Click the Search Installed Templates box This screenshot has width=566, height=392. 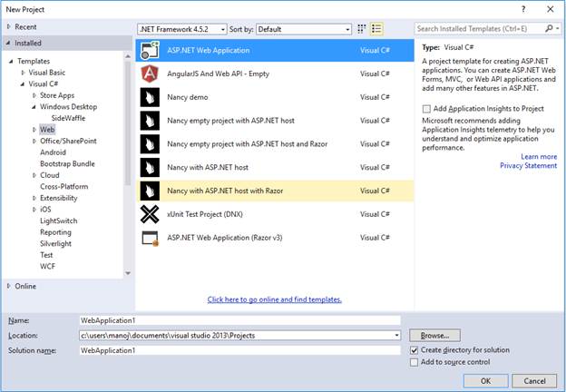click(x=479, y=28)
